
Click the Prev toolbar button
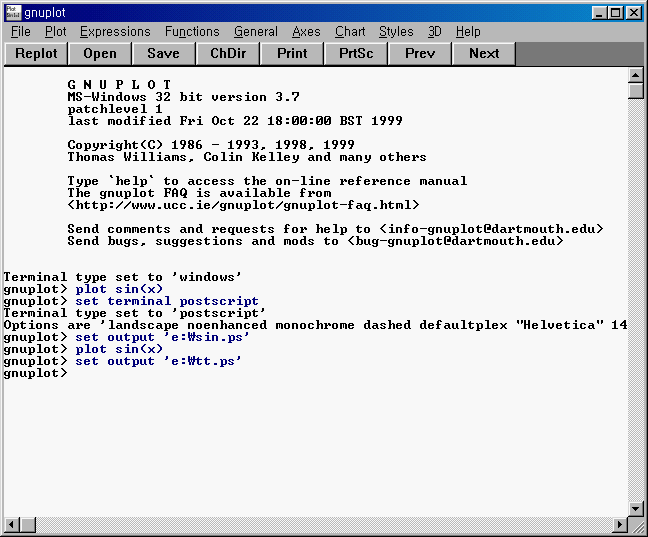(x=420, y=54)
